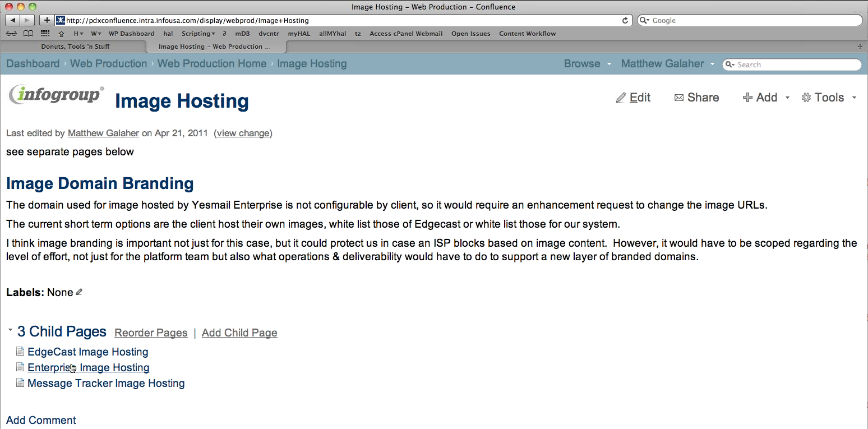
Task: Click the view change link
Action: (x=243, y=133)
